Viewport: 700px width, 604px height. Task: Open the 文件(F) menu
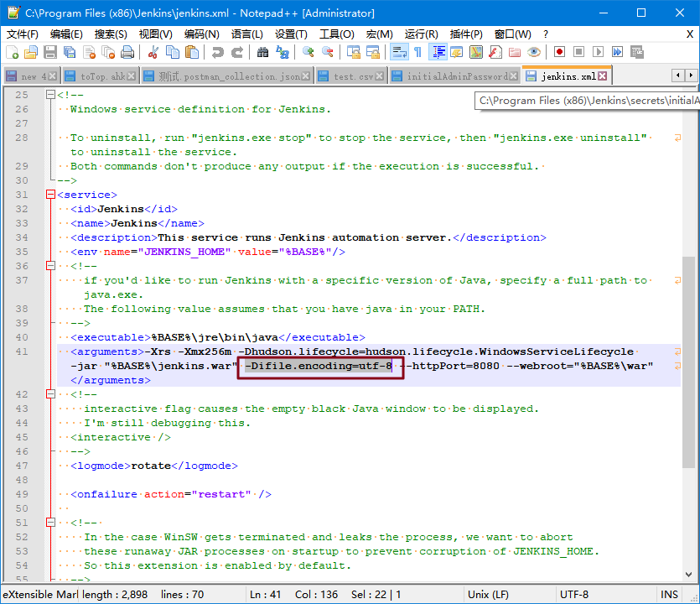coord(23,34)
